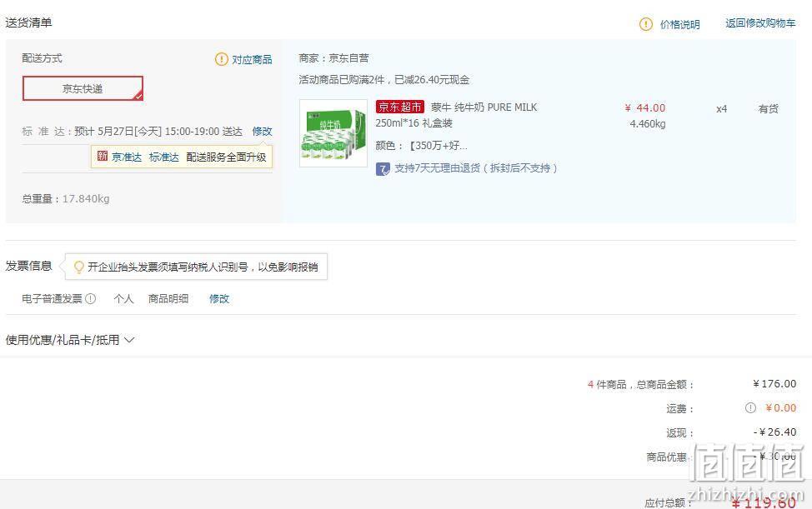Go back via 返回修改购物车
This screenshot has height=509, width=812.
point(760,23)
